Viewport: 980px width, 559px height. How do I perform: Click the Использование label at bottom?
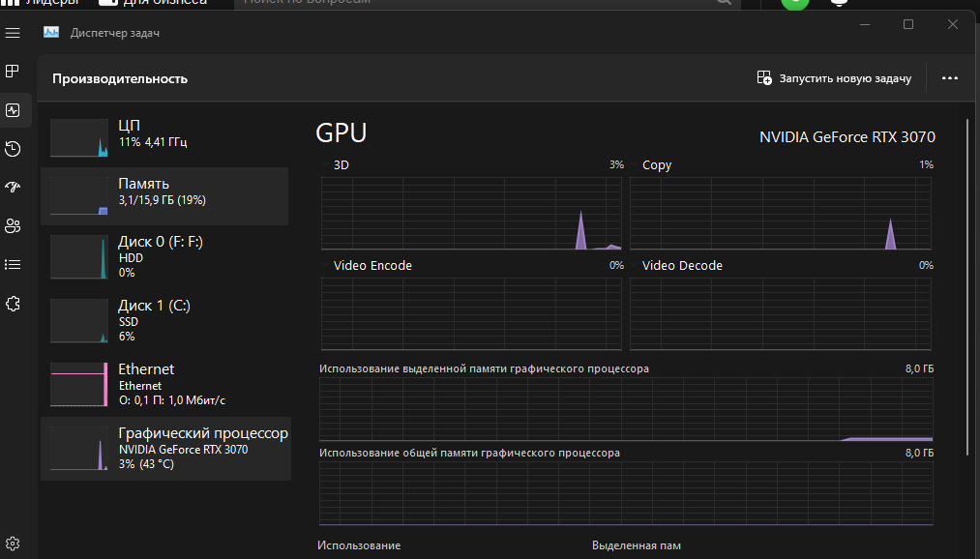359,545
